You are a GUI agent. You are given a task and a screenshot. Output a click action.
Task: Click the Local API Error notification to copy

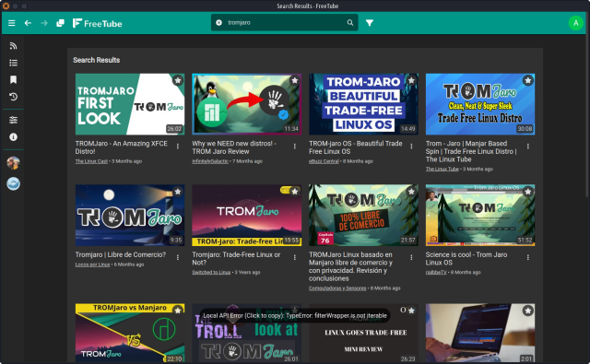295,315
